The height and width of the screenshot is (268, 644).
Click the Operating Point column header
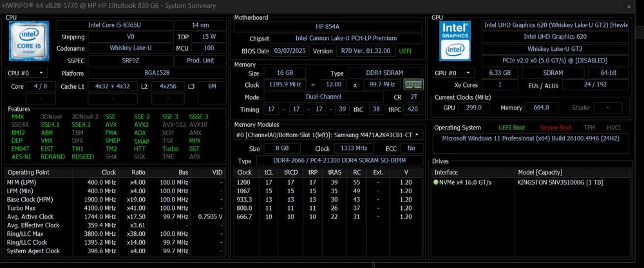pos(39,172)
